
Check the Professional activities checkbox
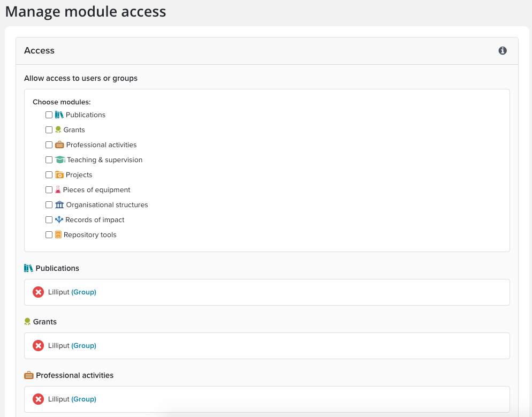(49, 145)
